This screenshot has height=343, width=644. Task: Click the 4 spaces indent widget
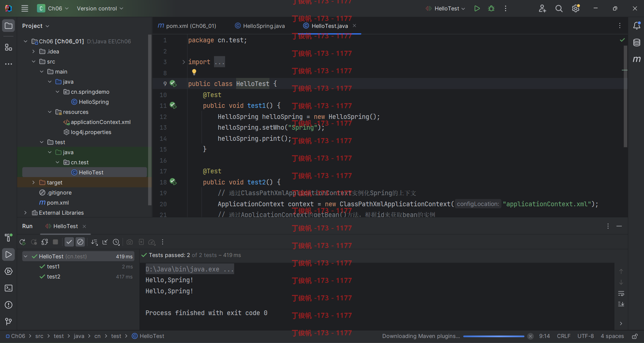point(612,336)
